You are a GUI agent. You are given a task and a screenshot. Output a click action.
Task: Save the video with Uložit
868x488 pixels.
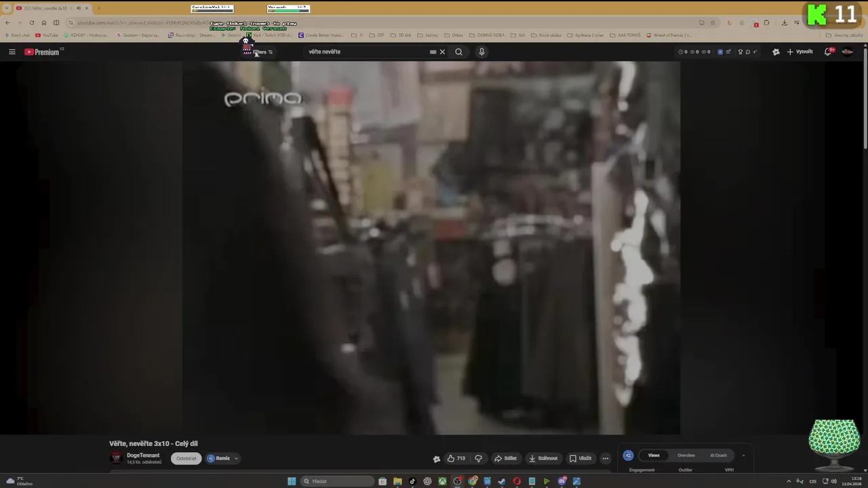point(580,458)
